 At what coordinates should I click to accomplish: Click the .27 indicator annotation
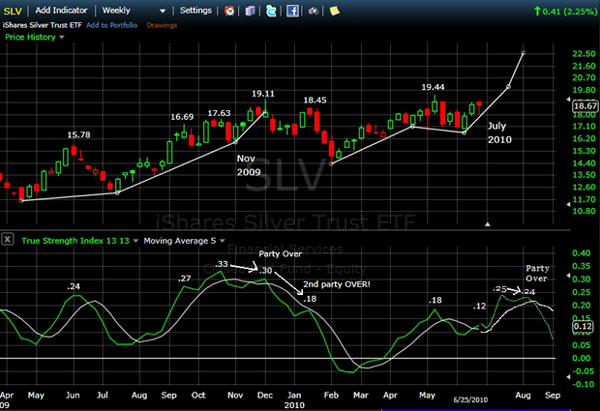click(x=184, y=278)
